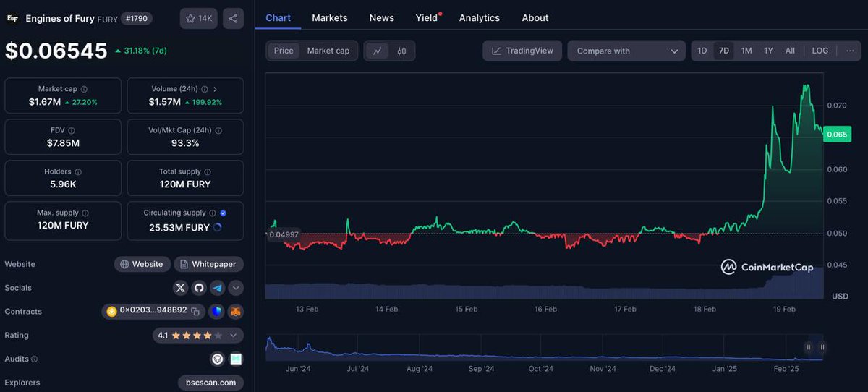Open the chart more options ellipsis
This screenshot has height=392, width=868.
pyautogui.click(x=850, y=51)
